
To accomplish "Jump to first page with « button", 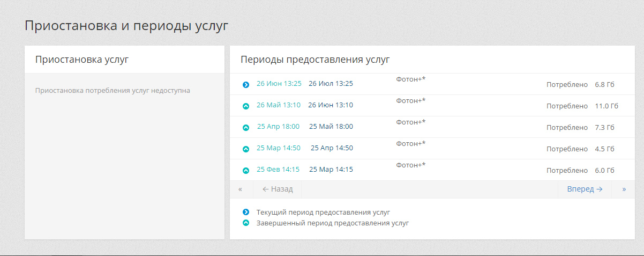I will click(x=241, y=189).
